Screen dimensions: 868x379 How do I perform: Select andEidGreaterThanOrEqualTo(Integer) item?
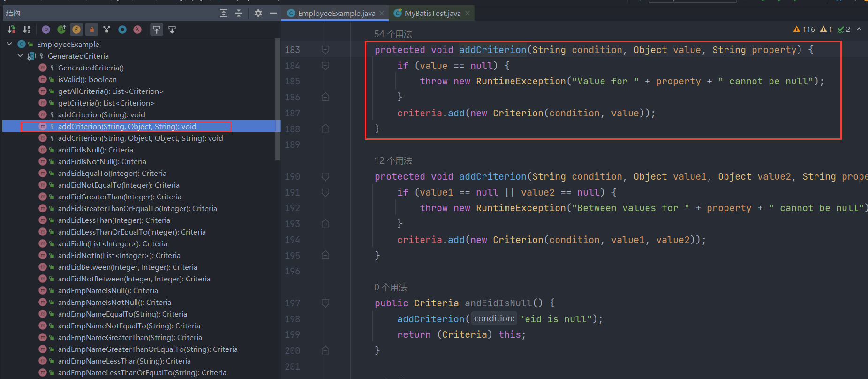coord(137,208)
